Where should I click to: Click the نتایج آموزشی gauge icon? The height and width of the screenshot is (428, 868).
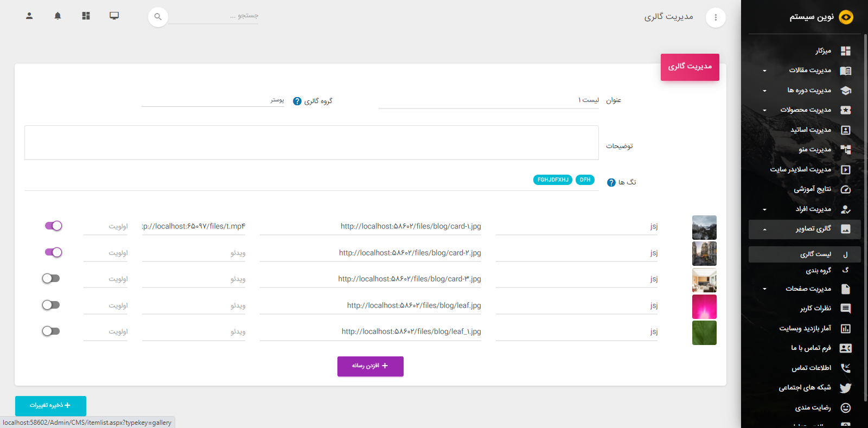coord(845,189)
